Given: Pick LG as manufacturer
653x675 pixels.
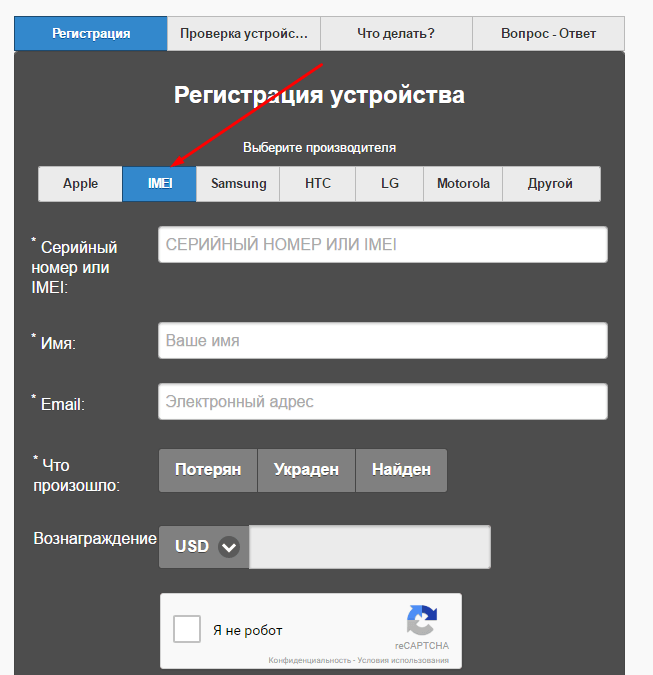Looking at the screenshot, I should (x=390, y=184).
